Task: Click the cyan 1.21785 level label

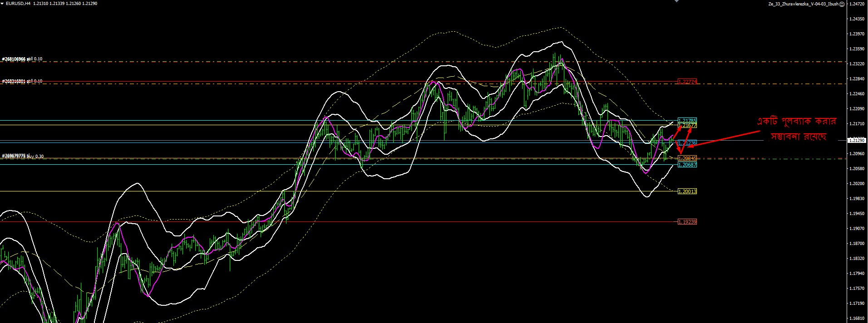Action: (687, 121)
